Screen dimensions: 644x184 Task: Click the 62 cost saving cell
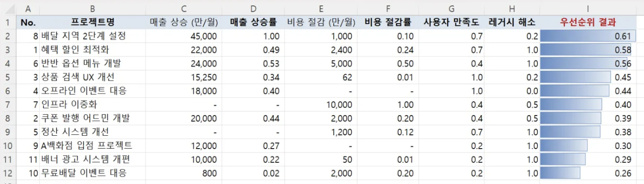(321, 77)
